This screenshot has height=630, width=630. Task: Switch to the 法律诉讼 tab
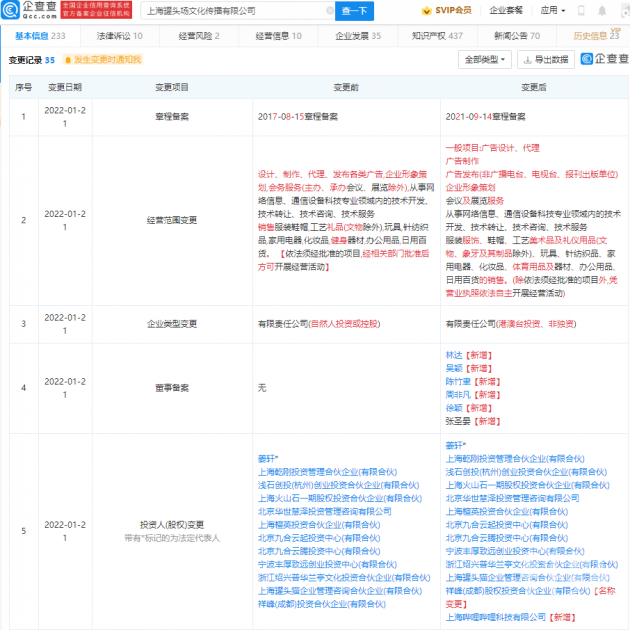pos(118,35)
